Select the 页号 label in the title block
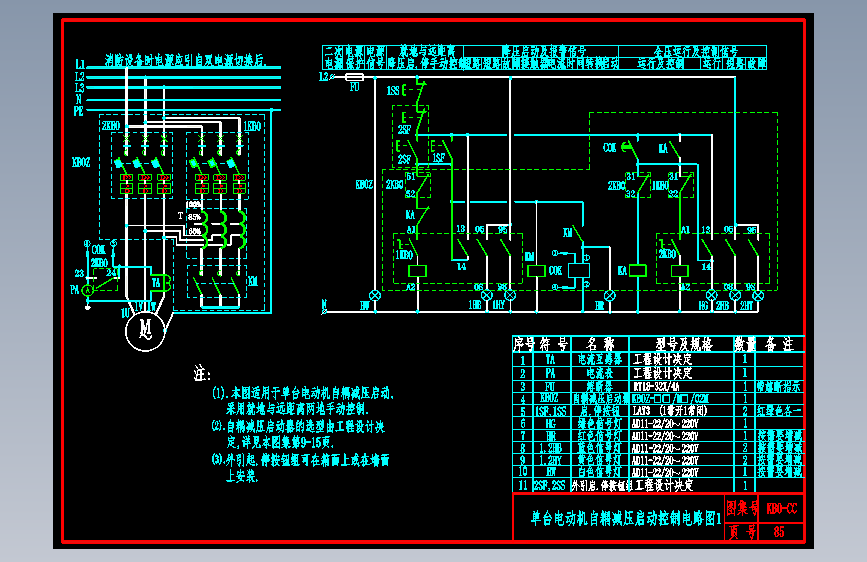 [741, 532]
